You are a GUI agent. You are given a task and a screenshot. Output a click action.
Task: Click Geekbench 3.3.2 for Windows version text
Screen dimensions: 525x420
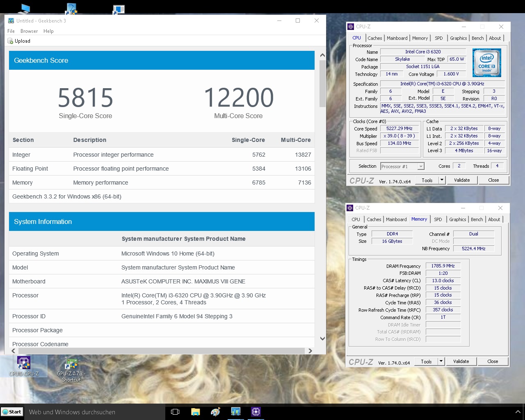point(67,196)
